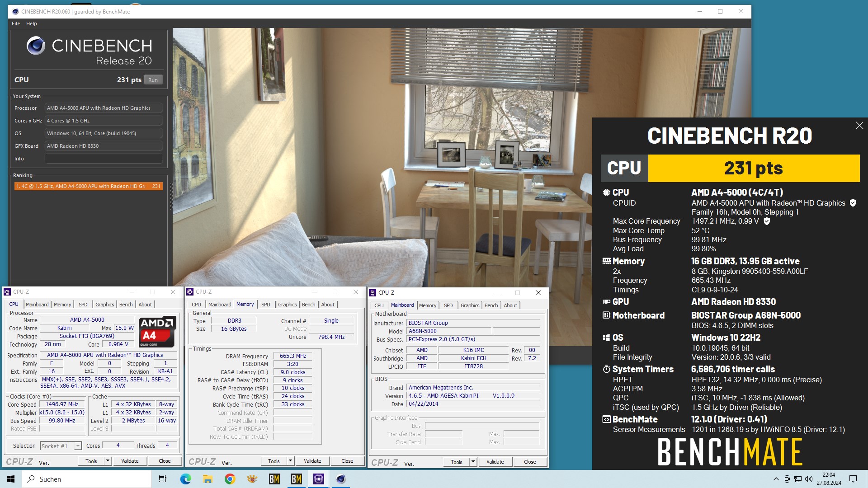This screenshot has width=868, height=488.
Task: Select About tab in right CPU-Z window
Action: click(510, 305)
